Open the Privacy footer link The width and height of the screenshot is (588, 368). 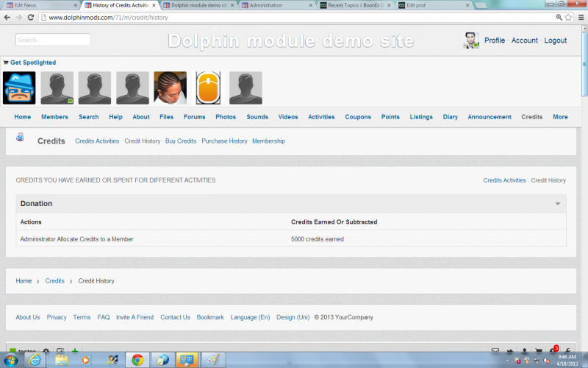click(x=57, y=317)
